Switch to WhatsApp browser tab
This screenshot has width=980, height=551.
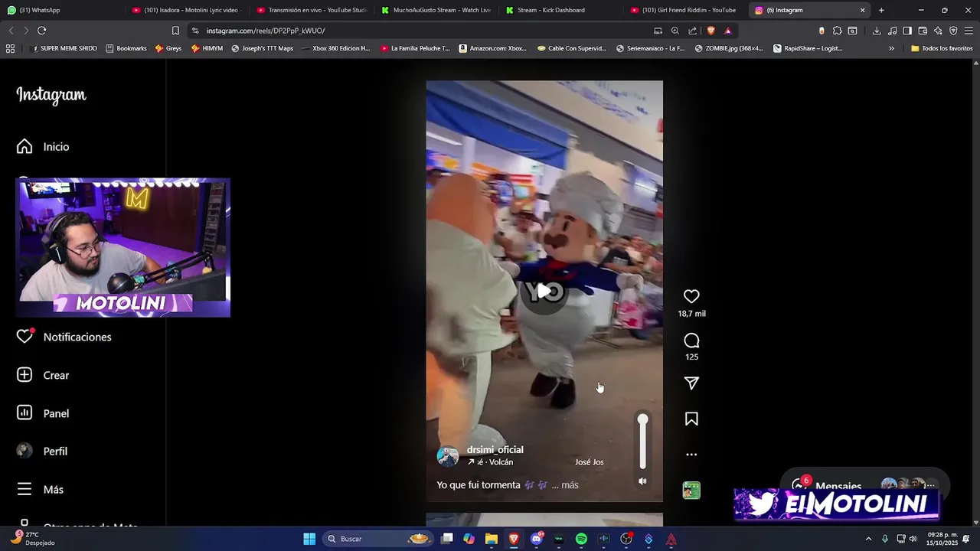(61, 10)
